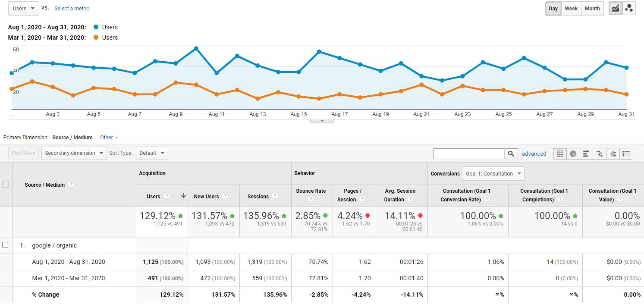Select the Term cloud view icon
Screen dimensions: 644x304
pyautogui.click(x=613, y=154)
